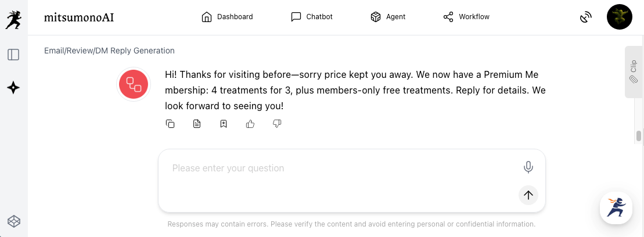Dislike the response with thumbs down
The width and height of the screenshot is (644, 237).
[x=277, y=124]
